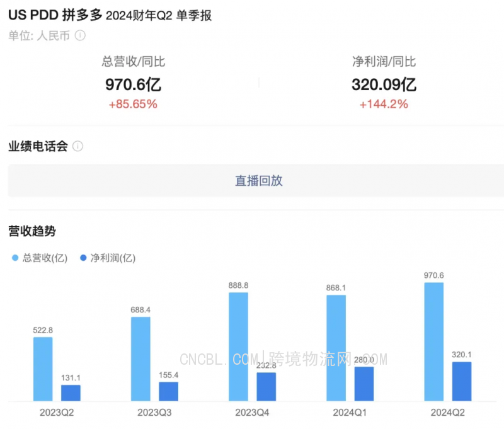
Task: Click the 2023Q3 axis label
Action: coord(154,412)
